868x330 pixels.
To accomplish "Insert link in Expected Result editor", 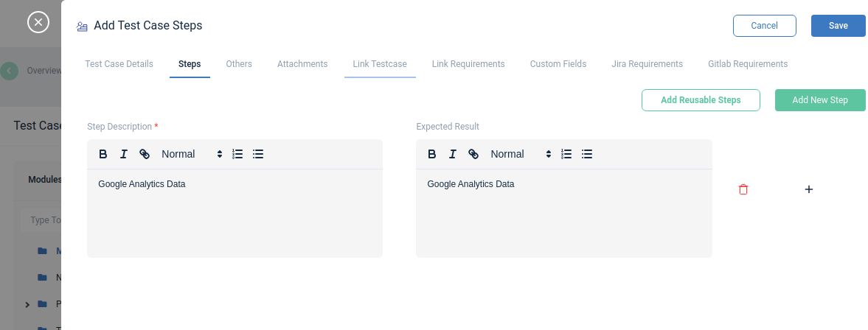I will 473,154.
